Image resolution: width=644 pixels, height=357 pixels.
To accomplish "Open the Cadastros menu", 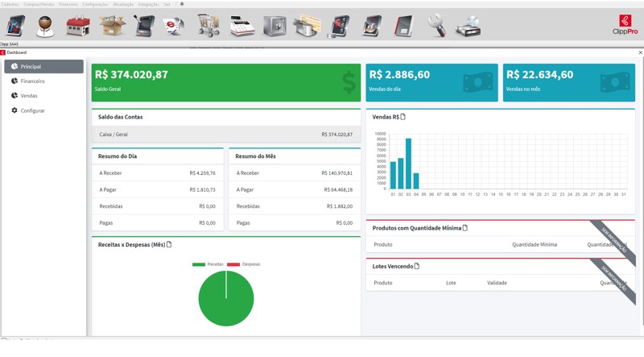I will pyautogui.click(x=10, y=4).
